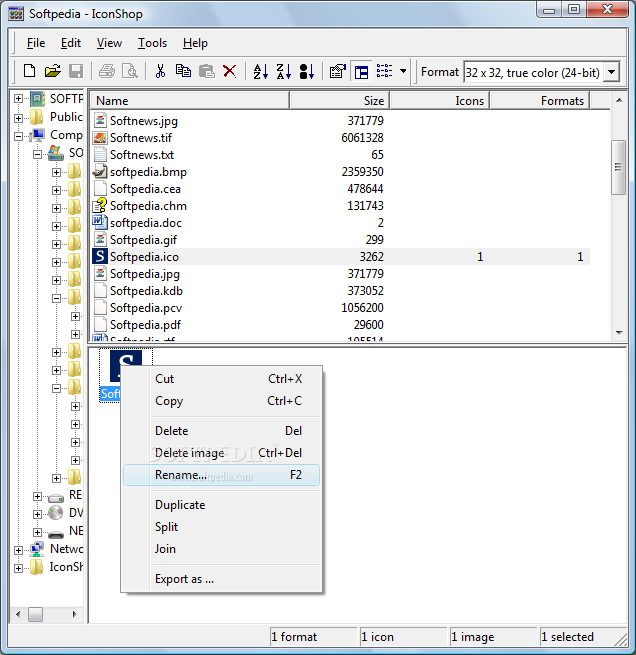
Task: Click the red X Delete toolbar icon
Action: (x=230, y=71)
